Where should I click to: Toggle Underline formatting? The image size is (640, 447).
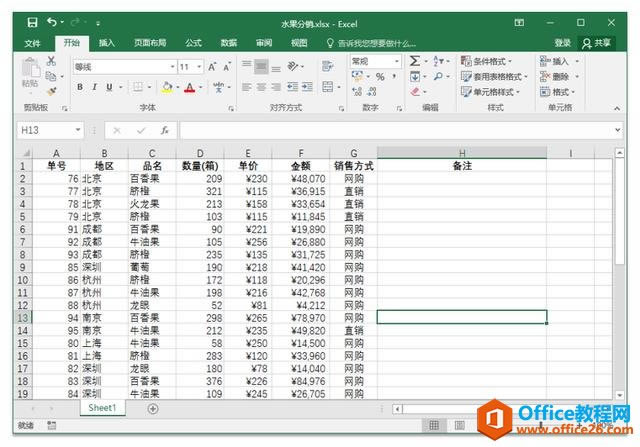tap(109, 87)
